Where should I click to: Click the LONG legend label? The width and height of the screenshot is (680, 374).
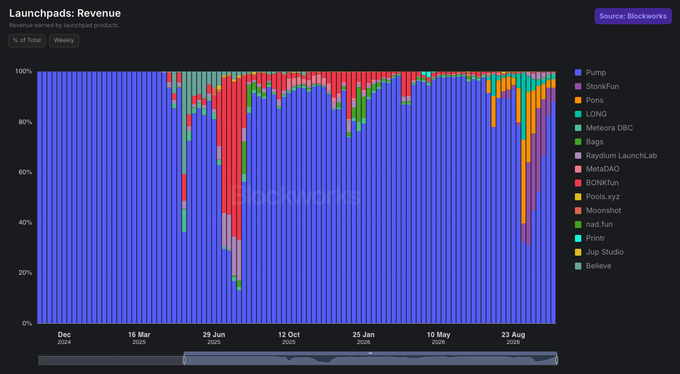pyautogui.click(x=596, y=114)
